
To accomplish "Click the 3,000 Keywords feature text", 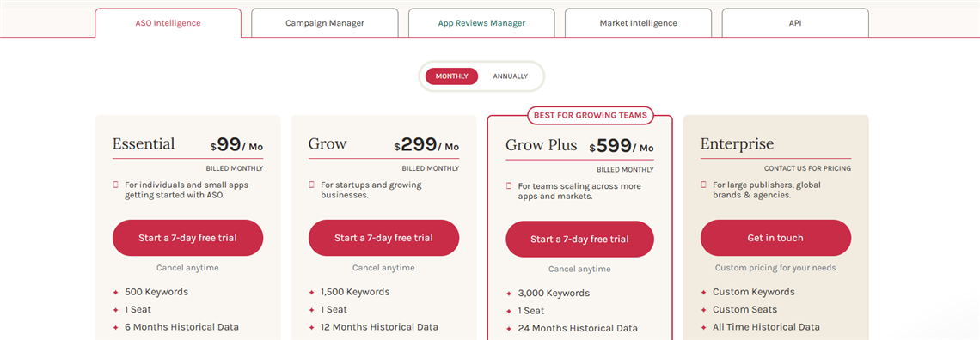I will tap(554, 294).
